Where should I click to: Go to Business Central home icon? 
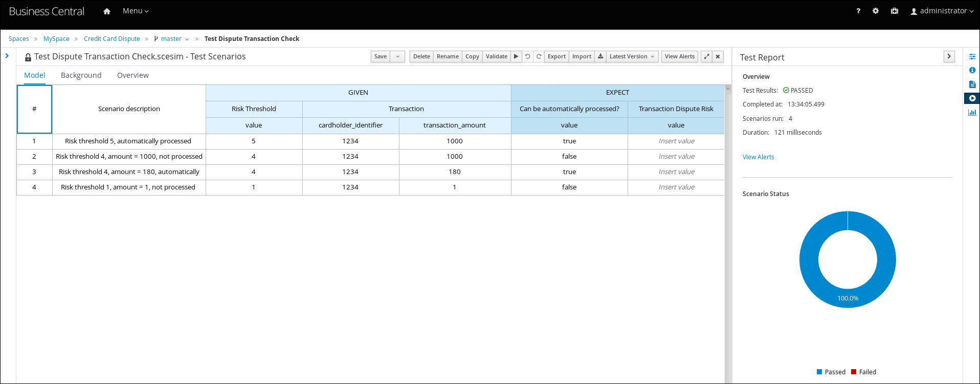click(107, 11)
